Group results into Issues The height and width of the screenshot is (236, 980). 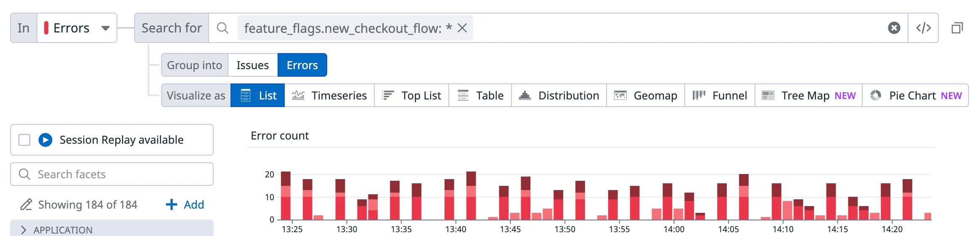[252, 65]
